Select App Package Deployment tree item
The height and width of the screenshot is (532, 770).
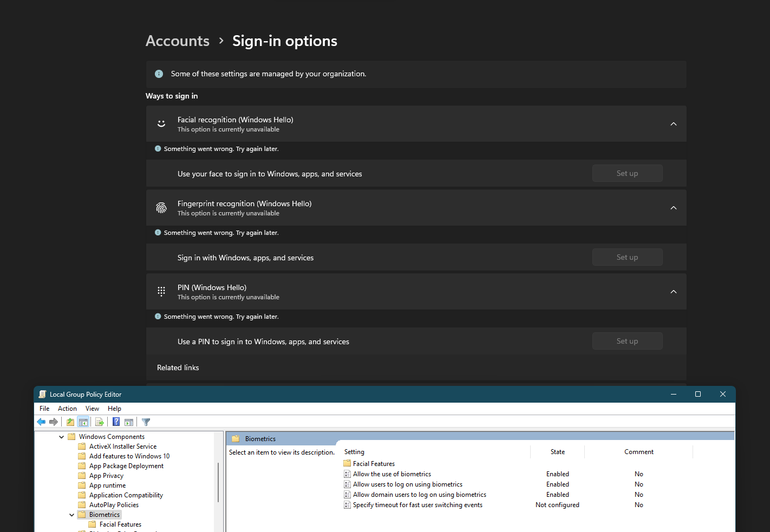[126, 466]
